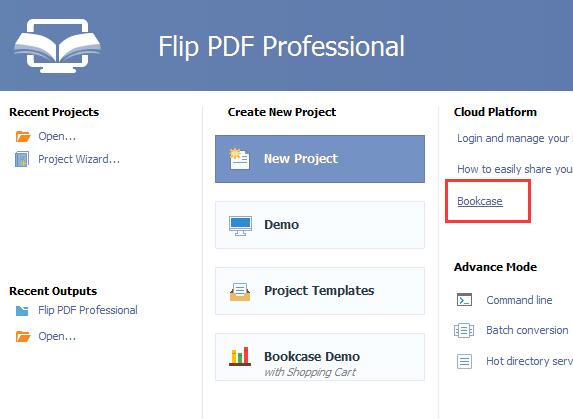Open the Bookcase link

coord(480,201)
